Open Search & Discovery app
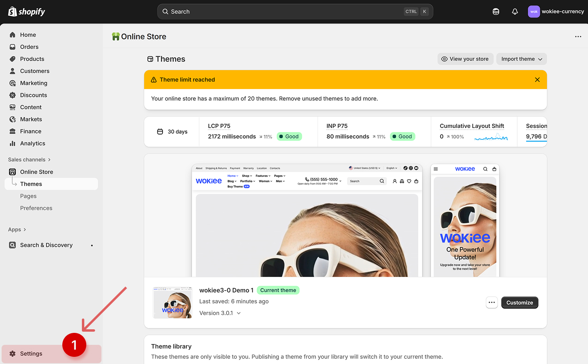 46,245
